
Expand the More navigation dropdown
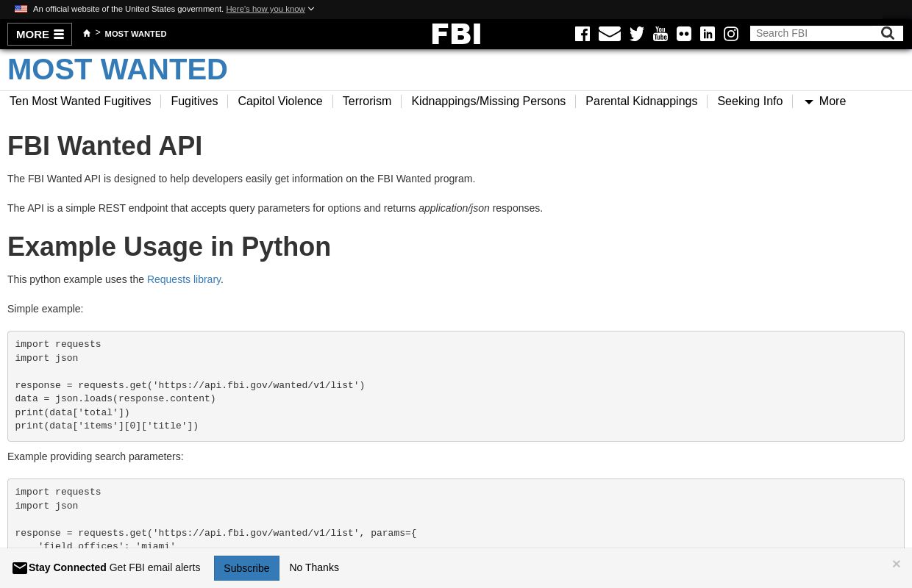click(x=824, y=101)
